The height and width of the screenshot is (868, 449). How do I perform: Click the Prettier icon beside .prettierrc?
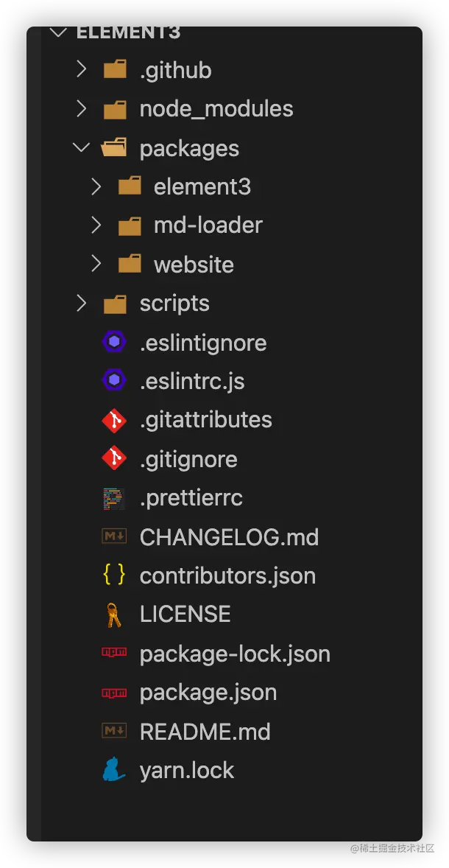click(114, 498)
